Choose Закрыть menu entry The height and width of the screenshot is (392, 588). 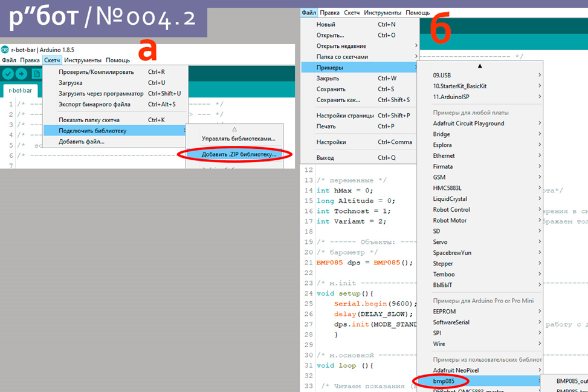pyautogui.click(x=360, y=79)
